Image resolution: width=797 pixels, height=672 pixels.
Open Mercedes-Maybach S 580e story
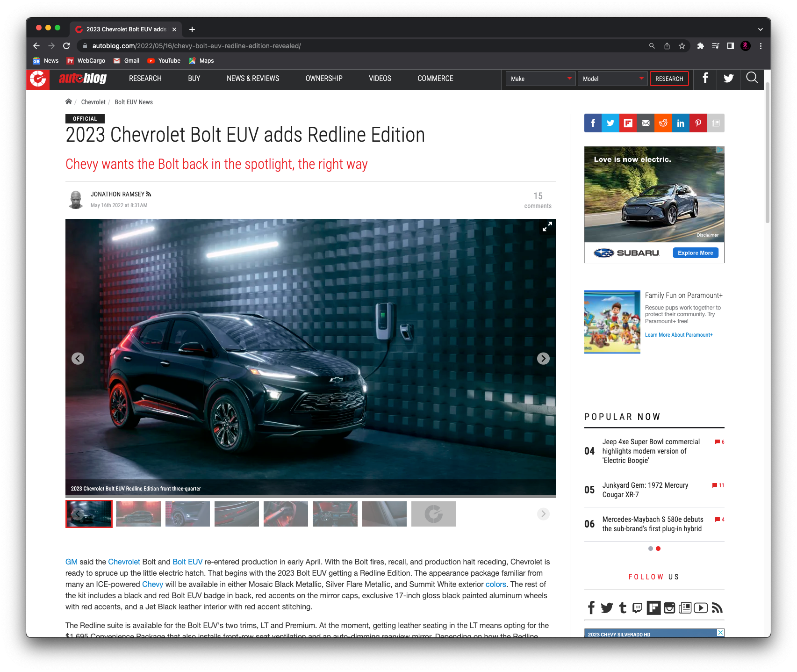(653, 524)
